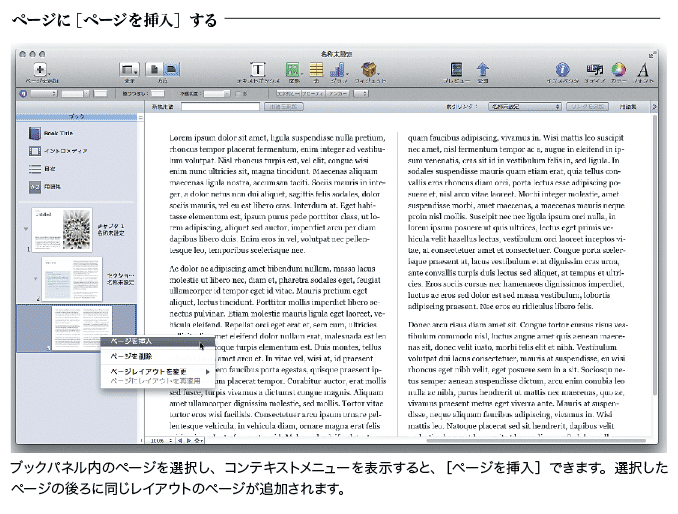Screen dimensions: 678x514
Task: Open the Colors wheel icon
Action: (x=619, y=70)
